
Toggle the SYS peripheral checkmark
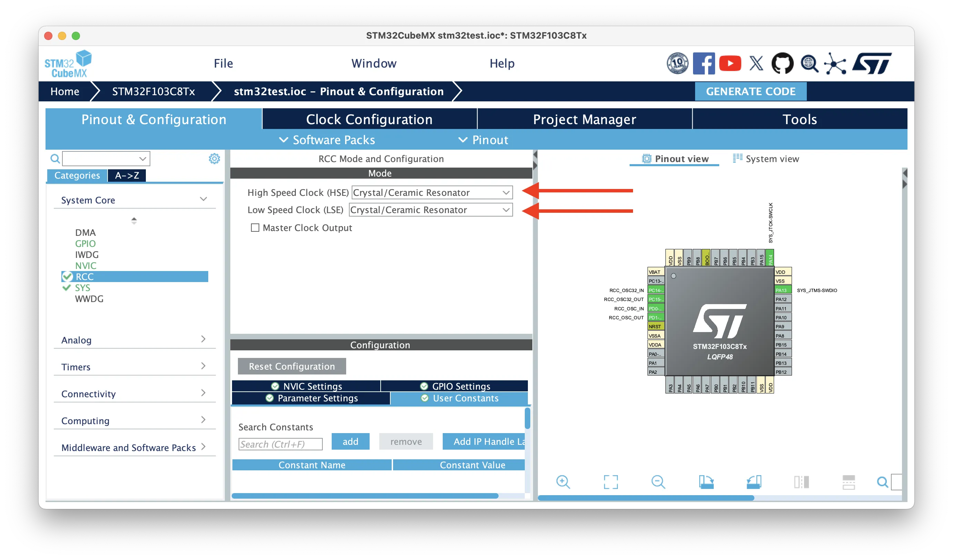pos(67,288)
